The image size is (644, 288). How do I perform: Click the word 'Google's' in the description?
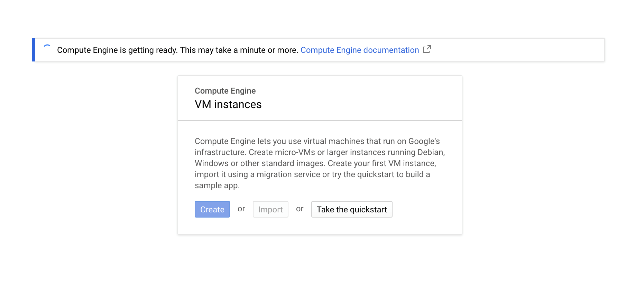(424, 141)
